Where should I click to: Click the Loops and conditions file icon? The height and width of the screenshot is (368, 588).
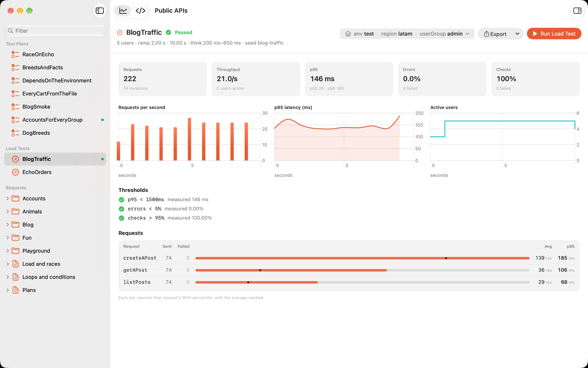(x=15, y=277)
